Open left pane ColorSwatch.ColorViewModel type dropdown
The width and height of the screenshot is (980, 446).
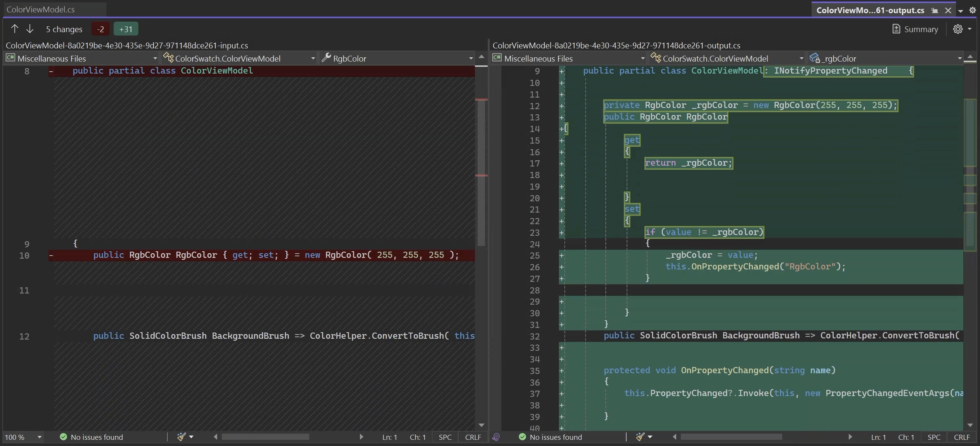point(239,58)
